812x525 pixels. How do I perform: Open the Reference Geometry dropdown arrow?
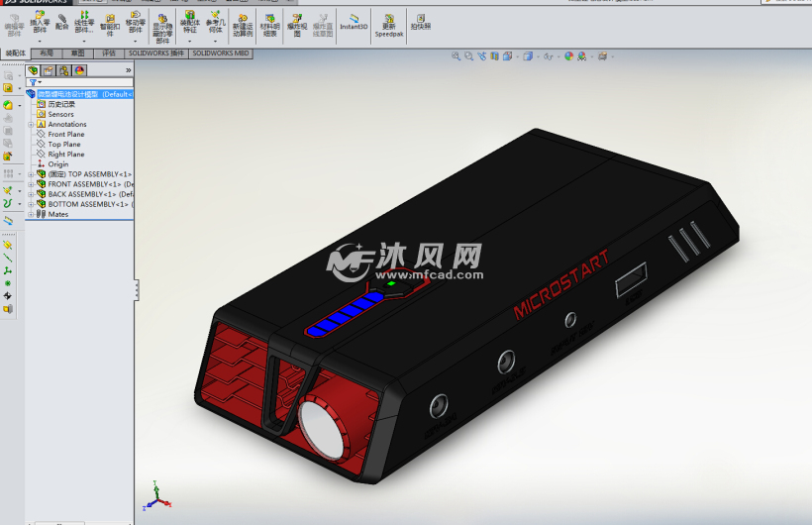coord(216,42)
